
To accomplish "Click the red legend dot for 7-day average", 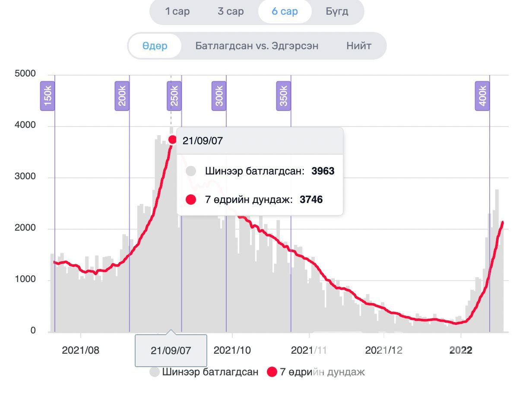I will pos(272,372).
